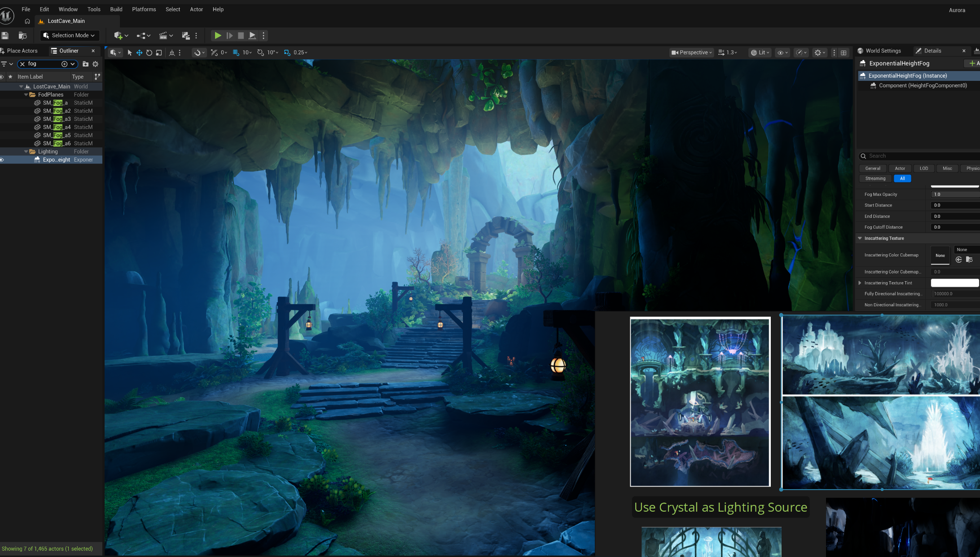
Task: Switch to the World Settings tab
Action: tap(879, 51)
